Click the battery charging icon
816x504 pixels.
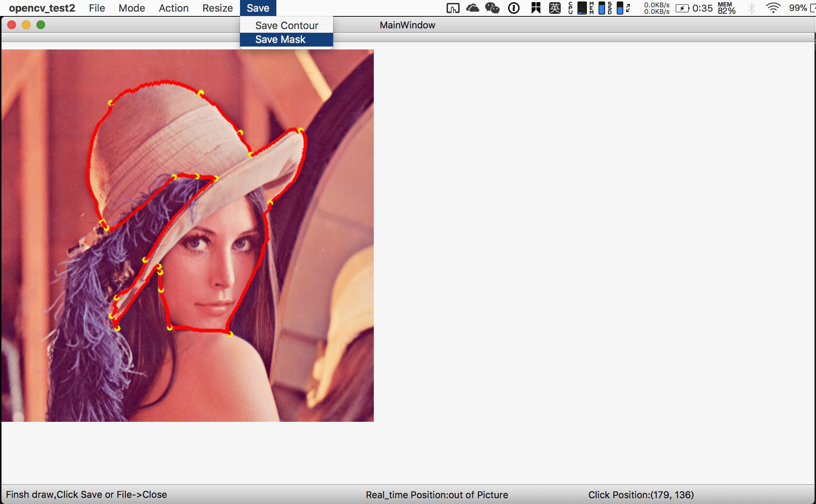pos(682,8)
